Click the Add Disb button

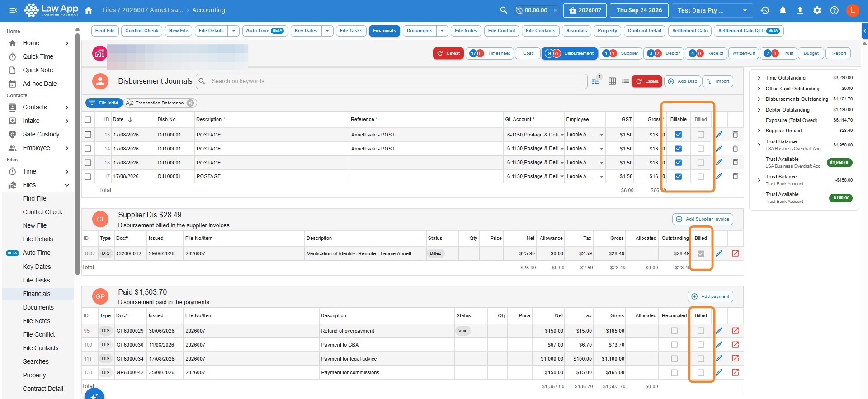pos(682,81)
